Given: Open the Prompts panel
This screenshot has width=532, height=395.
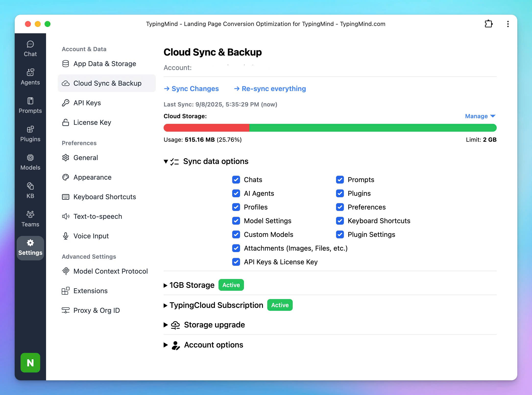Looking at the screenshot, I should click(30, 105).
